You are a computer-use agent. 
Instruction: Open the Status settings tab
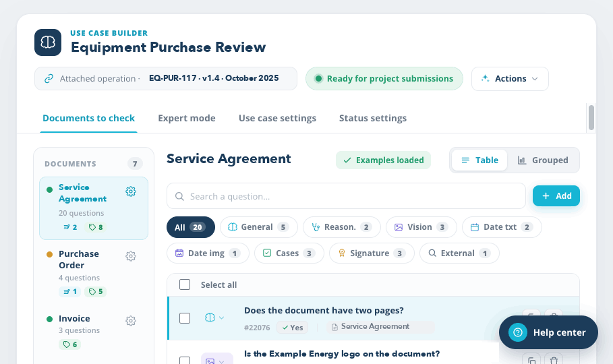tap(372, 118)
